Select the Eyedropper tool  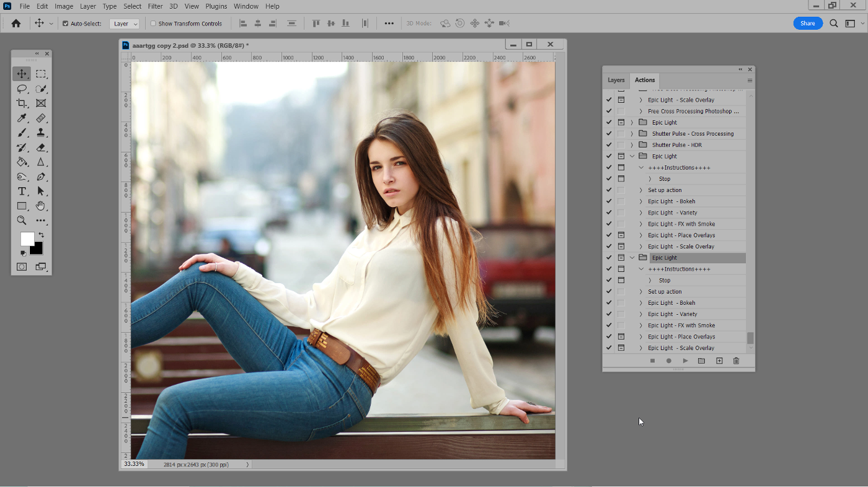(22, 118)
